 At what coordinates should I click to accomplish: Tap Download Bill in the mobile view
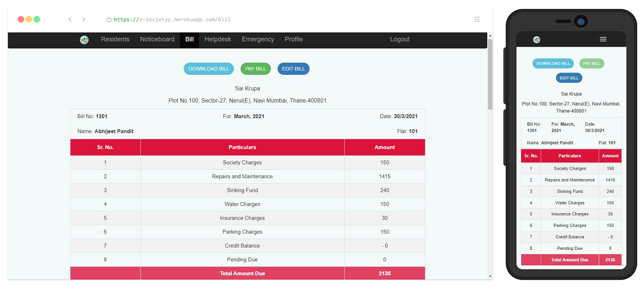[x=553, y=63]
